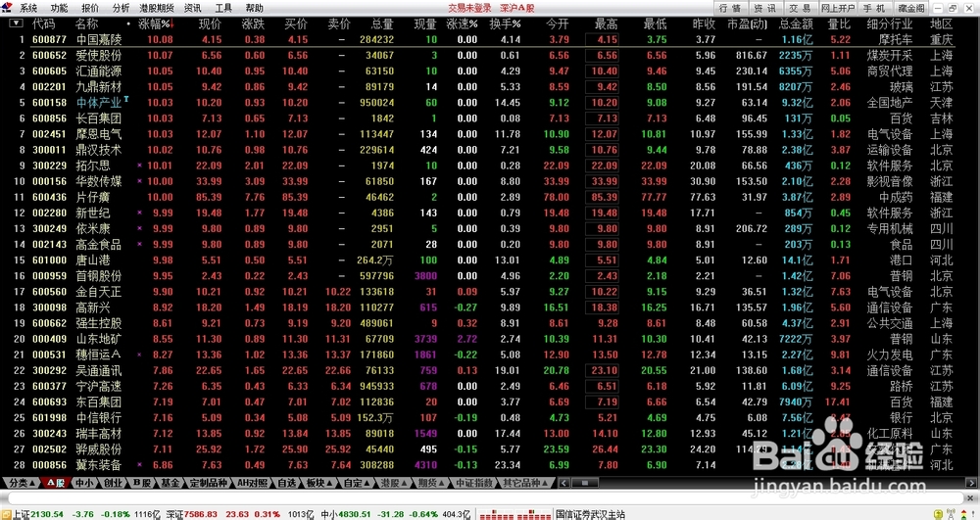
Task: Sort by the 换手% column header
Action: coord(505,24)
